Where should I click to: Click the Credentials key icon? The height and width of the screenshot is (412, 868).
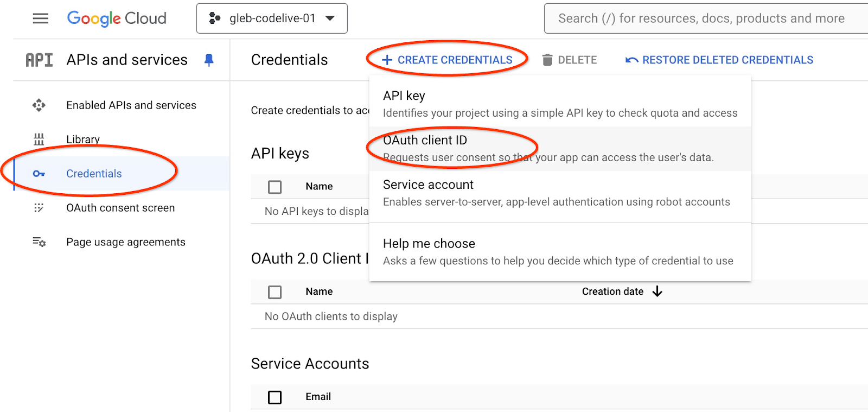(x=39, y=174)
